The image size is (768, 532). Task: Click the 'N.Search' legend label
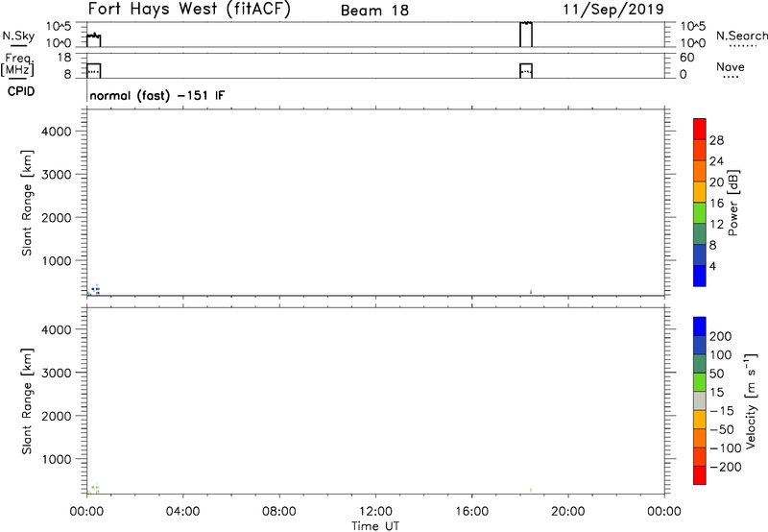click(741, 36)
